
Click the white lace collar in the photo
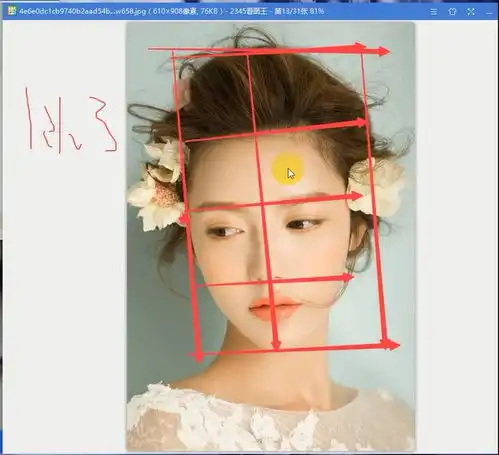coord(270,420)
